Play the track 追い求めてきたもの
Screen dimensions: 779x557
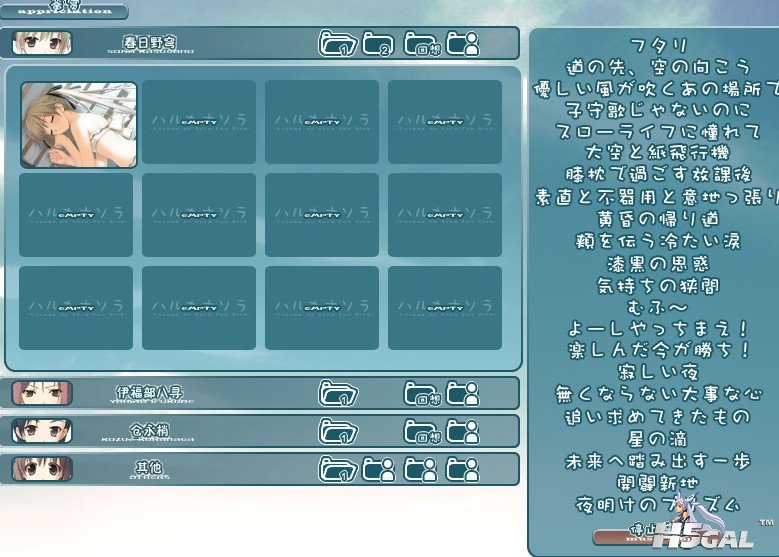(x=658, y=417)
